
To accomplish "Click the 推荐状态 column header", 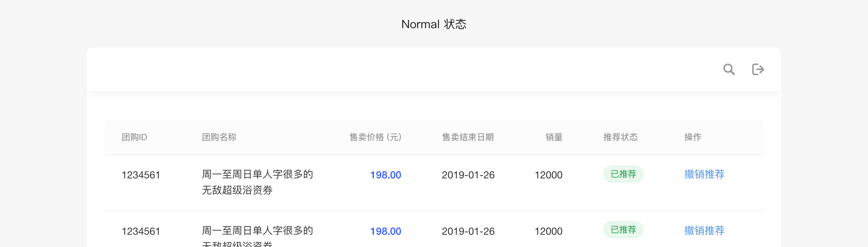I will [620, 137].
